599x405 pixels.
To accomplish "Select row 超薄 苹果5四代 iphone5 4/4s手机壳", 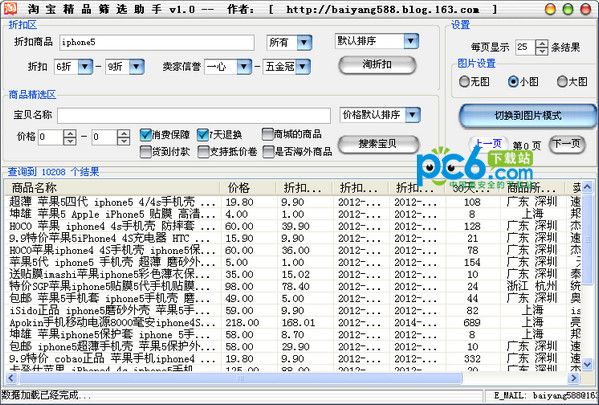I will click(x=293, y=202).
